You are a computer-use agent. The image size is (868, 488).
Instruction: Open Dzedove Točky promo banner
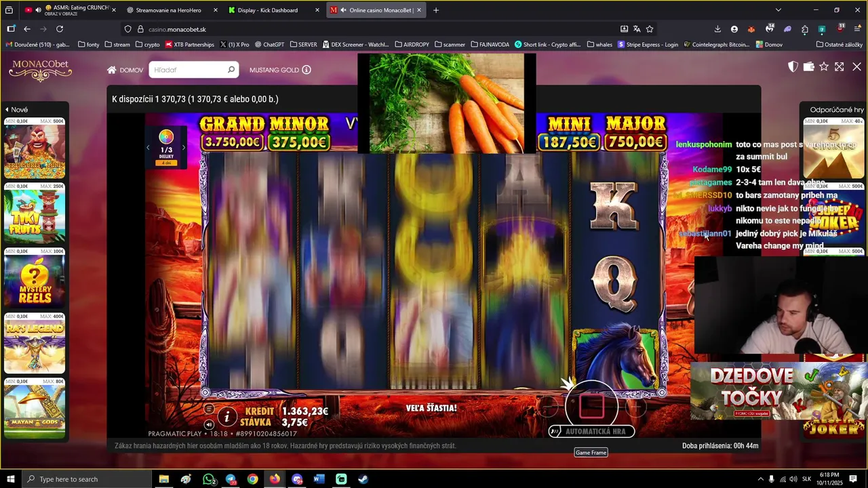[x=778, y=392]
